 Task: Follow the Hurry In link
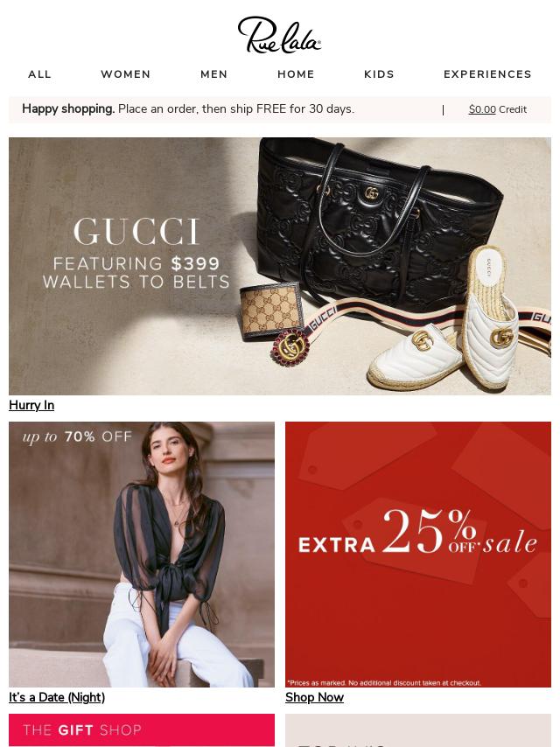click(x=31, y=405)
